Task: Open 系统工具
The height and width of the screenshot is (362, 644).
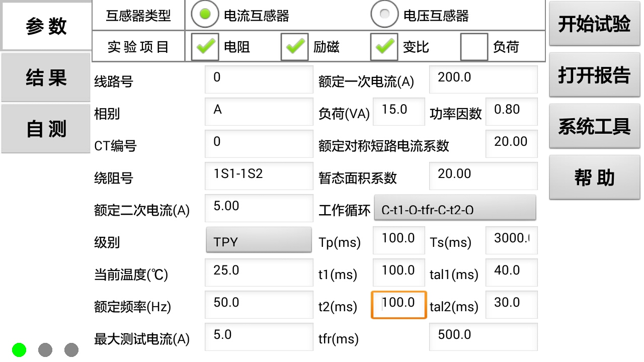Action: [594, 126]
